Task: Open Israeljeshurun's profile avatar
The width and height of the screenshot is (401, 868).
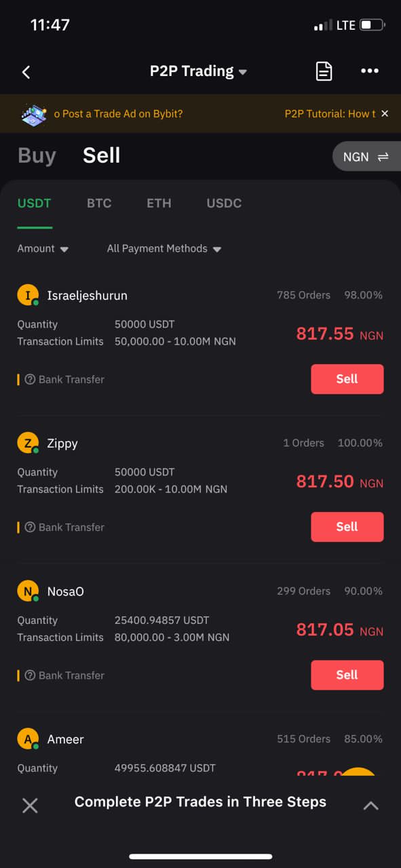Action: point(28,296)
